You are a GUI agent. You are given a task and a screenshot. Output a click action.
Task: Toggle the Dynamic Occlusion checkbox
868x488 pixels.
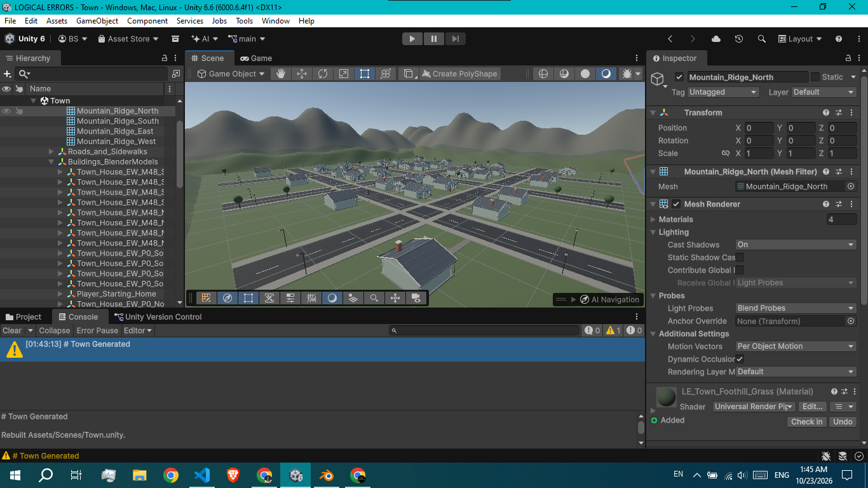[x=740, y=359]
